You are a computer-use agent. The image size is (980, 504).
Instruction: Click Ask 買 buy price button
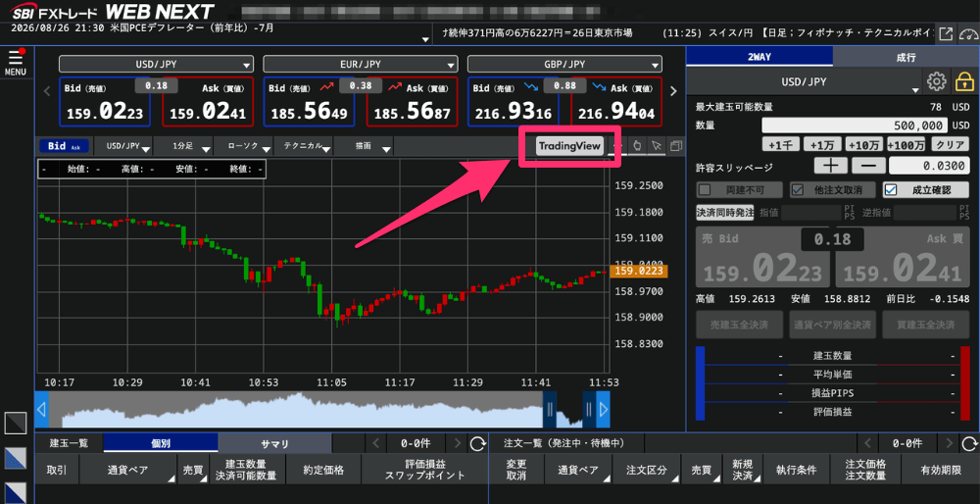(903, 258)
